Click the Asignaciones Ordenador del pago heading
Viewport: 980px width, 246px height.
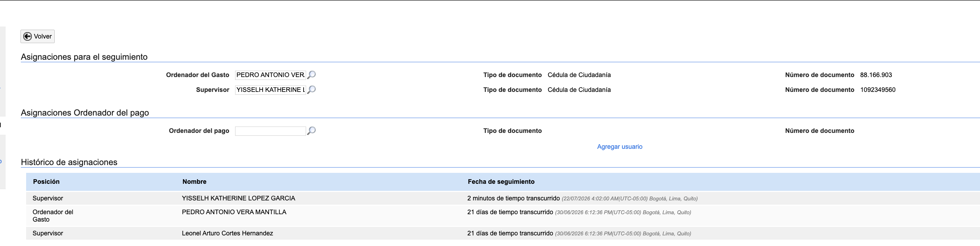point(85,113)
